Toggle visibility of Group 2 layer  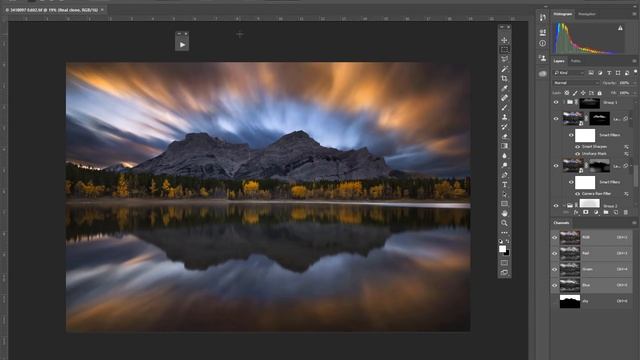(x=556, y=206)
